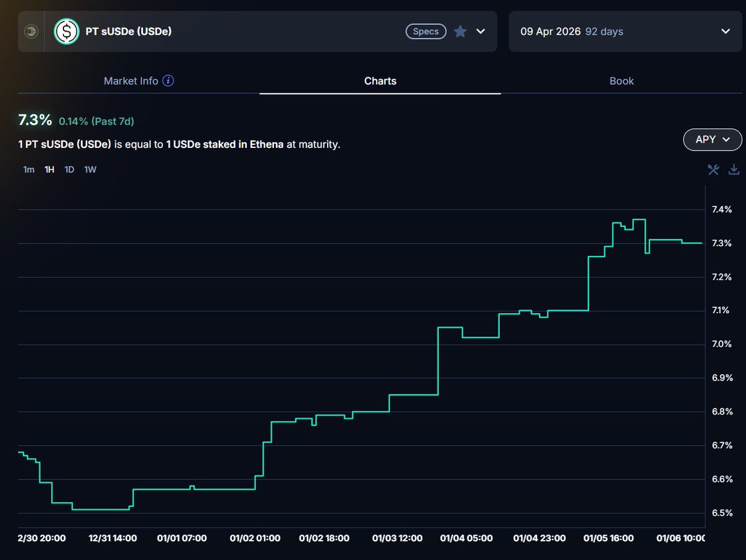Click the PT sUSDe dollar token logo

[66, 31]
